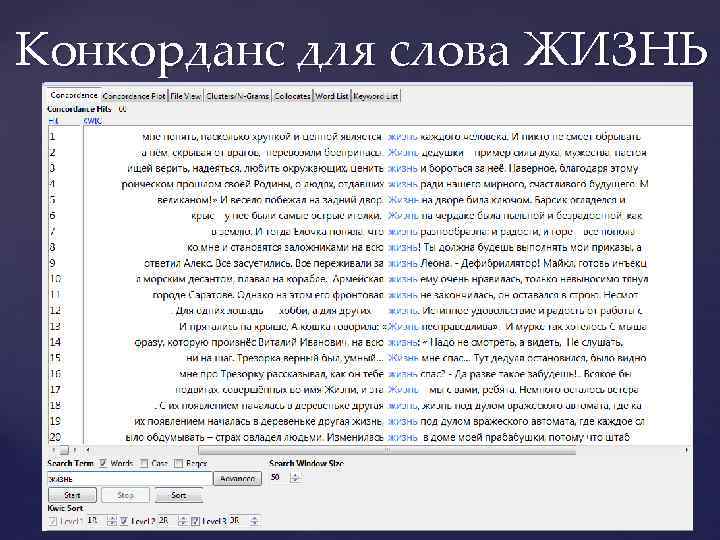The image size is (720, 540).
Task: Click hit number 20 in Hit column
Action: 55,437
